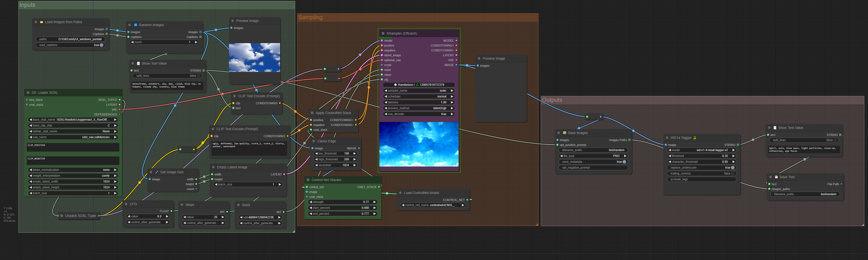
Task: Collapse the KSampler (Efficient) node via its square icon
Action: (383, 33)
